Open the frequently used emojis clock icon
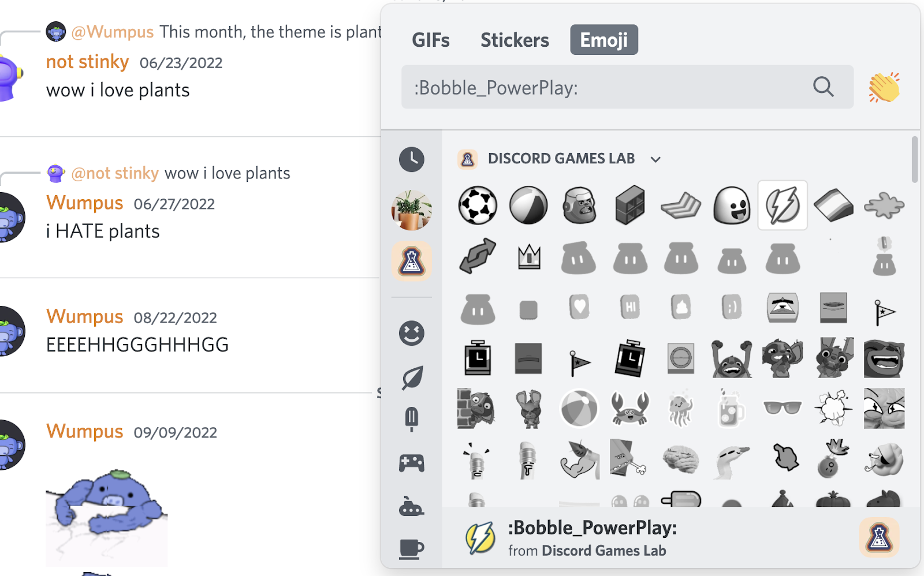The height and width of the screenshot is (576, 924). [412, 160]
